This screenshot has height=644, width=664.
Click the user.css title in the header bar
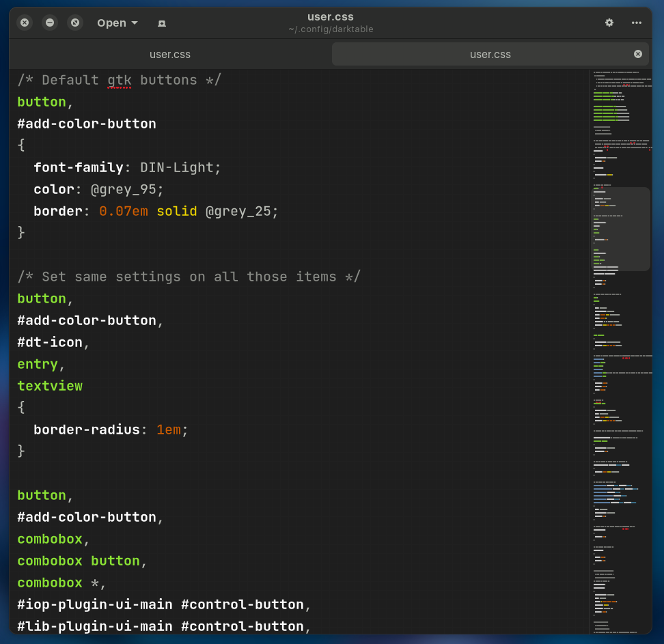pos(331,17)
